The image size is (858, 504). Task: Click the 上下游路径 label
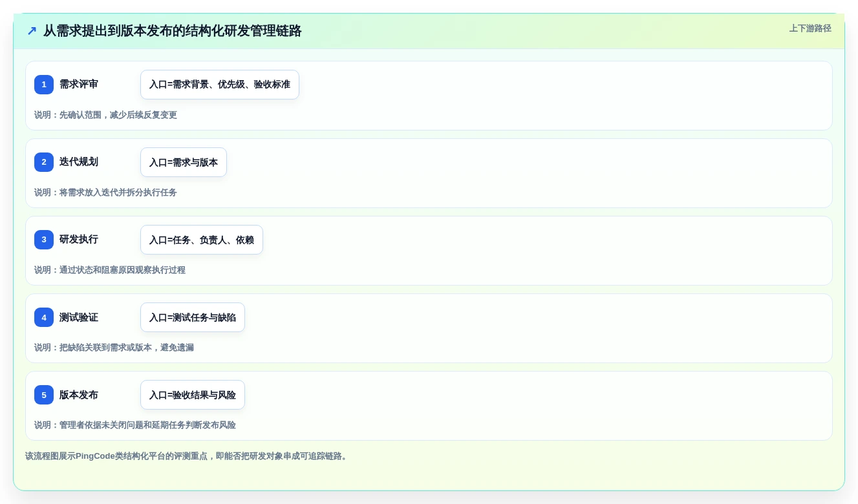810,28
